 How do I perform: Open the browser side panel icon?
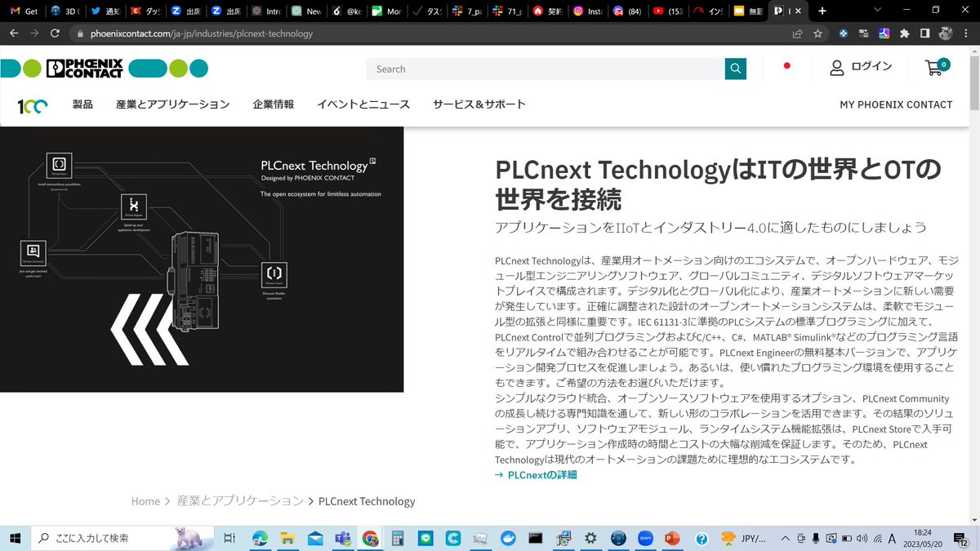[924, 33]
